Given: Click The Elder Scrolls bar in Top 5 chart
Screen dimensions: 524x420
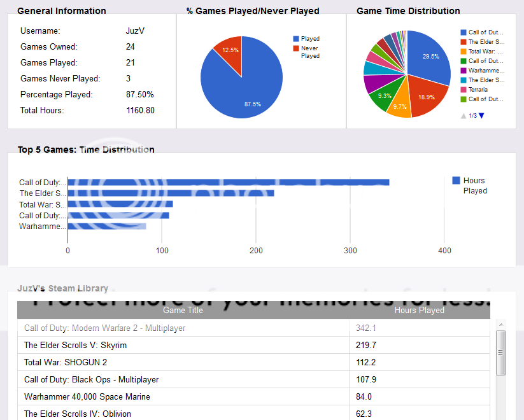Looking at the screenshot, I should 171,193.
